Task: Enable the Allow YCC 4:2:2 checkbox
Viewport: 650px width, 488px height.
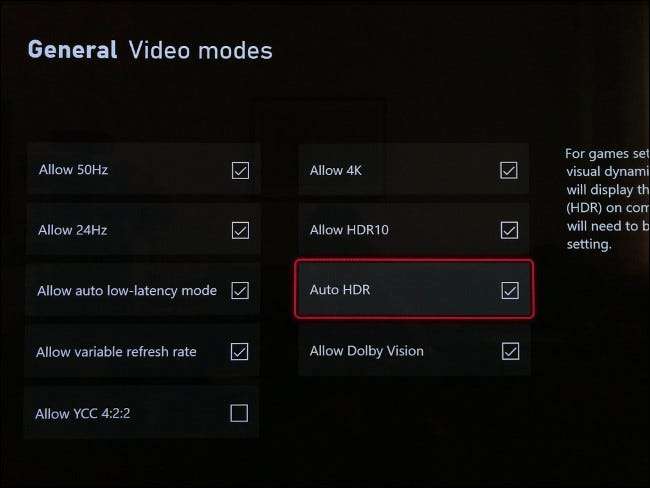Action: pyautogui.click(x=239, y=413)
